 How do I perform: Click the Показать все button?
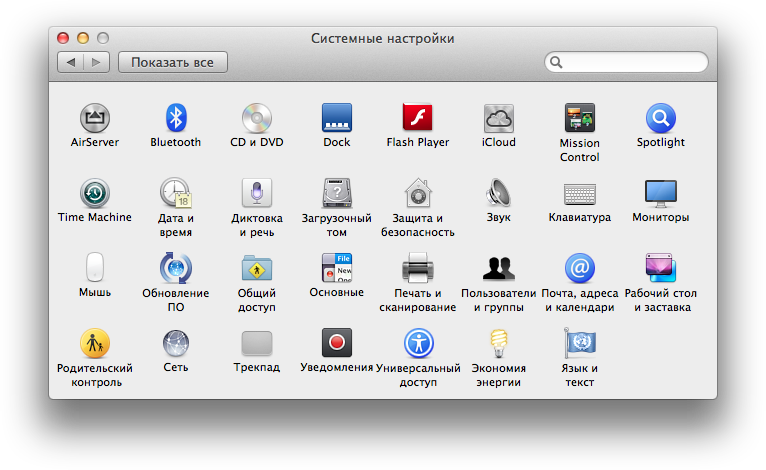pyautogui.click(x=172, y=62)
